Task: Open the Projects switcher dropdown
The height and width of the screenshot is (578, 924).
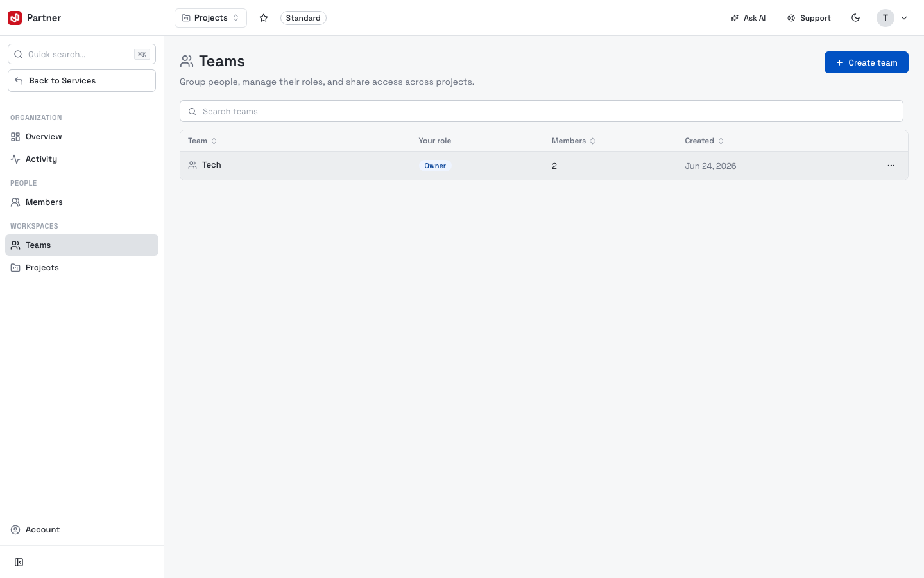Action: click(210, 18)
